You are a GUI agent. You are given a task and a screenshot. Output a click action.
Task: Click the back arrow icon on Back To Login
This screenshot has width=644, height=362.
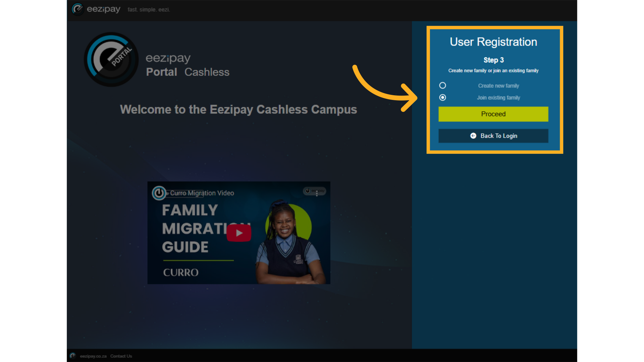pyautogui.click(x=473, y=136)
